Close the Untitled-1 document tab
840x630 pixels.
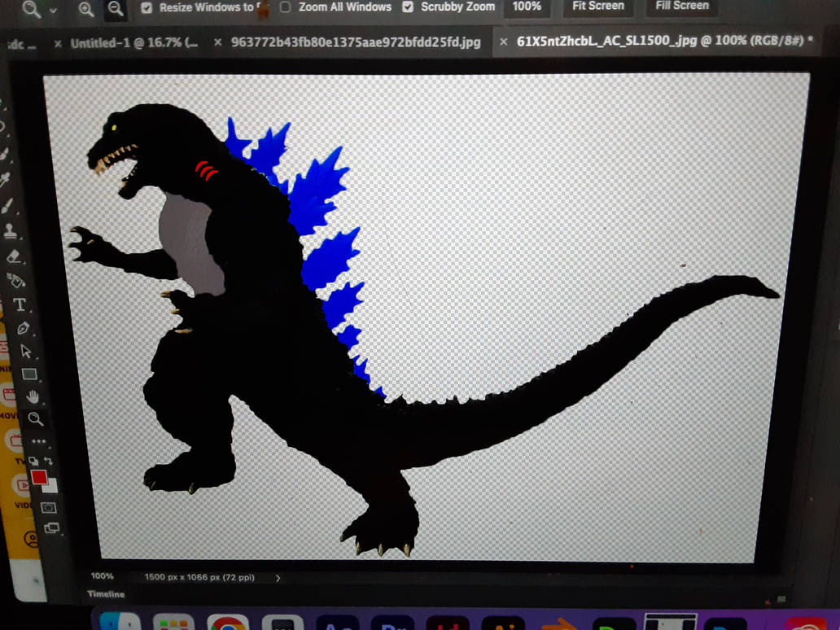pyautogui.click(x=58, y=44)
